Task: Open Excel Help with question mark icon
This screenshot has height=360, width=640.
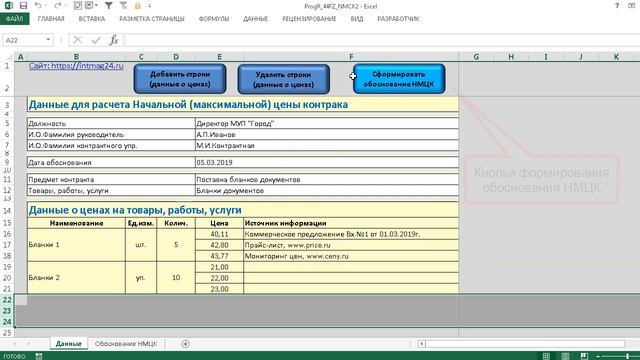Action: click(617, 5)
